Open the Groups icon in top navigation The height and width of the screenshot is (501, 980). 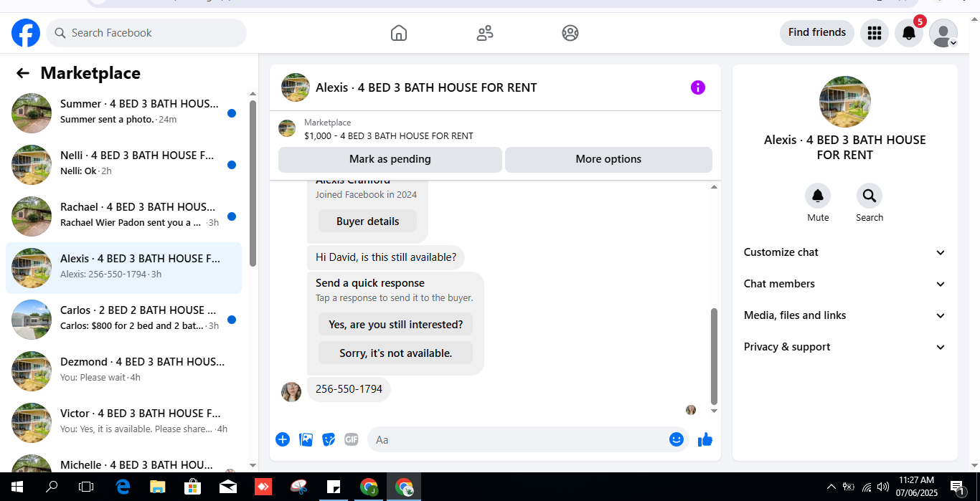point(570,33)
